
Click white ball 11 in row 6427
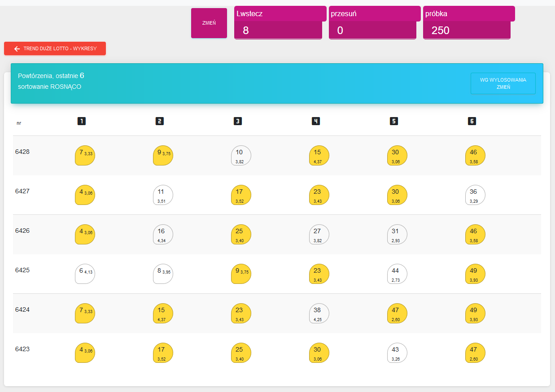(x=163, y=195)
